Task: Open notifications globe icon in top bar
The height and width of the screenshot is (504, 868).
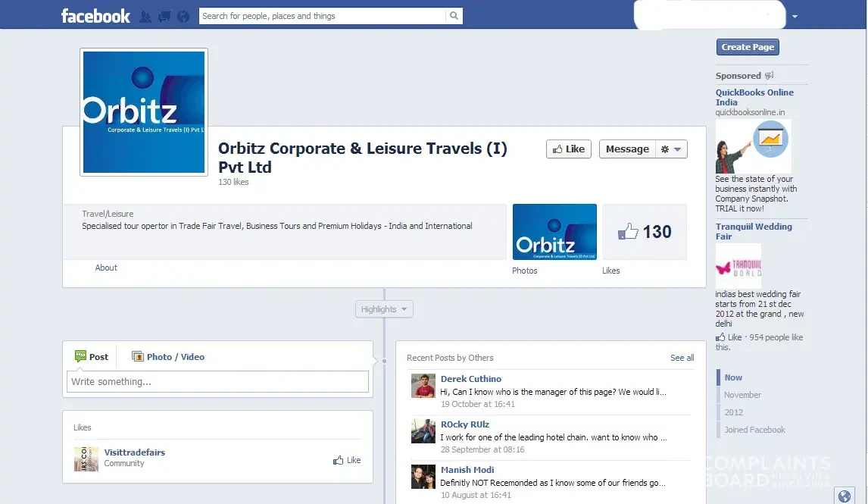Action: click(182, 17)
